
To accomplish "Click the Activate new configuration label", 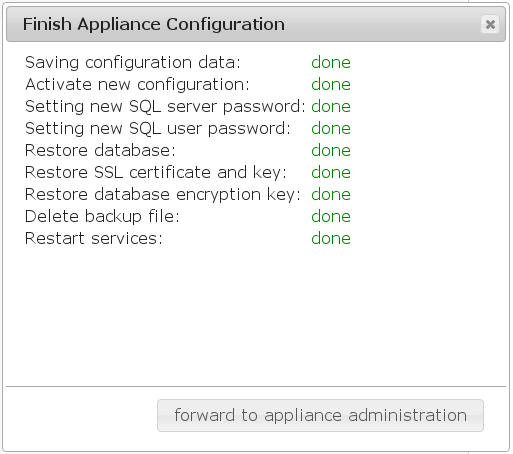I will tap(137, 84).
